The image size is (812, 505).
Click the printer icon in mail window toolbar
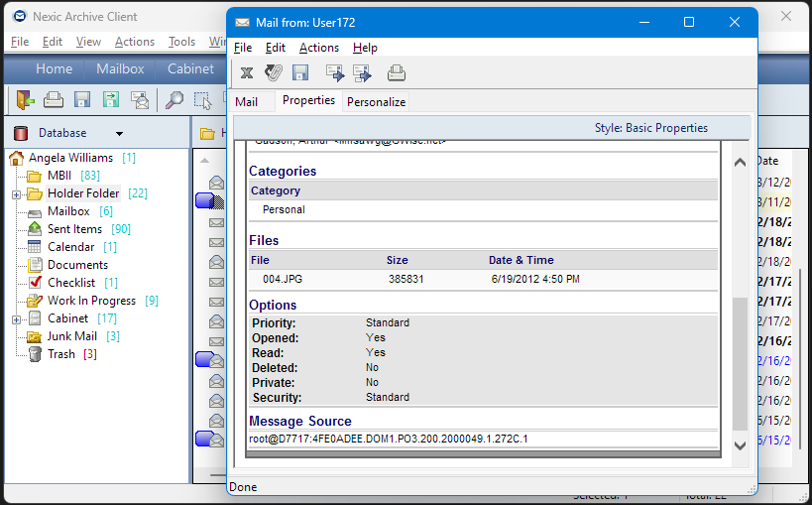397,73
